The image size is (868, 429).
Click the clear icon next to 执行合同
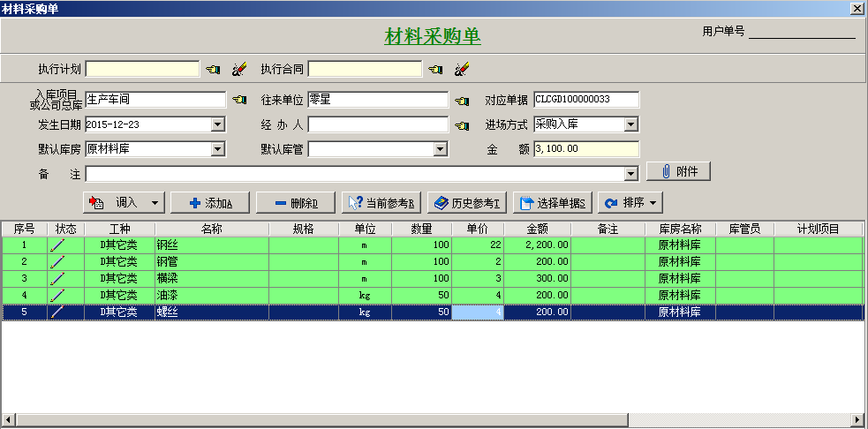point(461,69)
